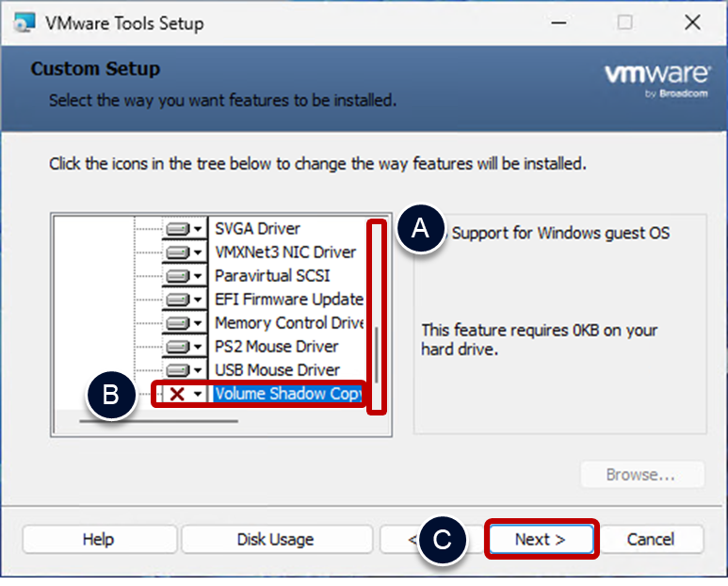Highlight the Paravirtual SCSI label text
The image size is (728, 586).
272,276
